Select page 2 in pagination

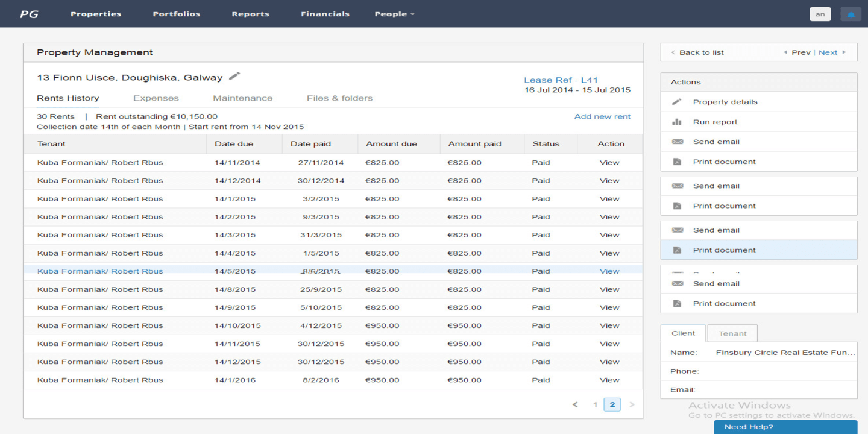(612, 405)
